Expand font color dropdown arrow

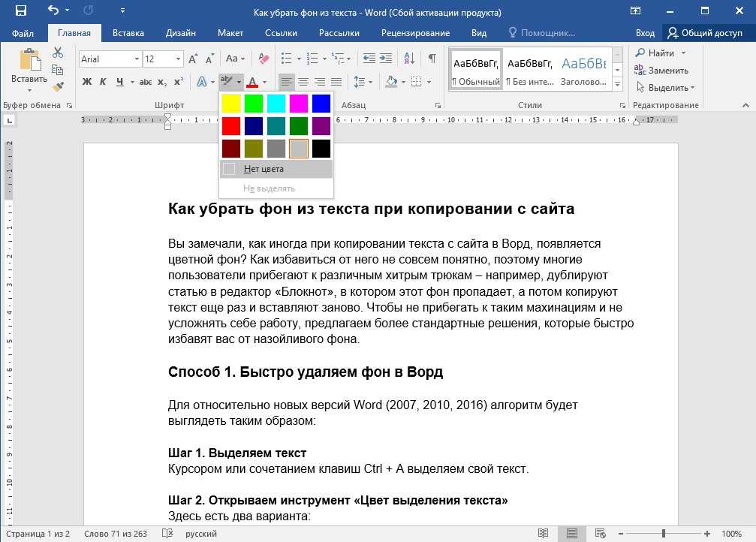coord(265,82)
